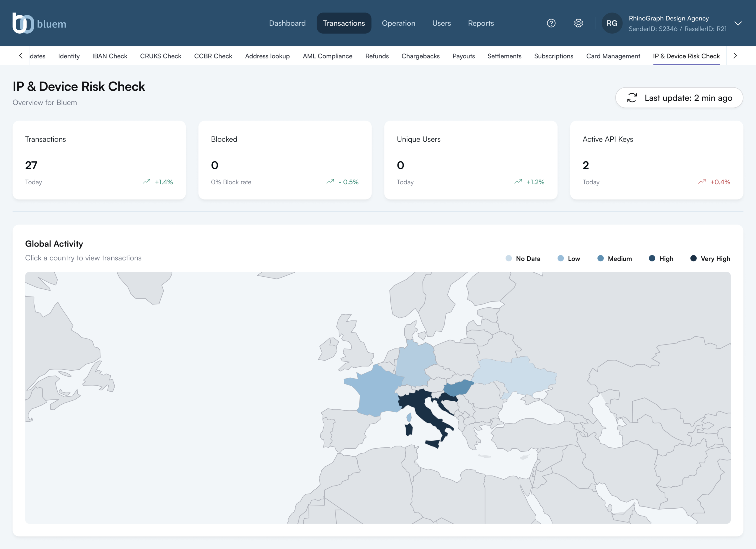Select the Subscriptions tab
This screenshot has height=549, width=756.
pyautogui.click(x=554, y=56)
